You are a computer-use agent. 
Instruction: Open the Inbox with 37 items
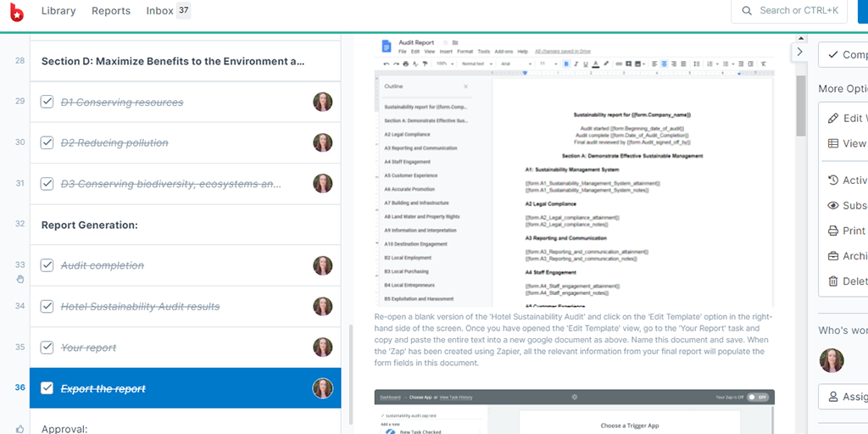pyautogui.click(x=168, y=11)
